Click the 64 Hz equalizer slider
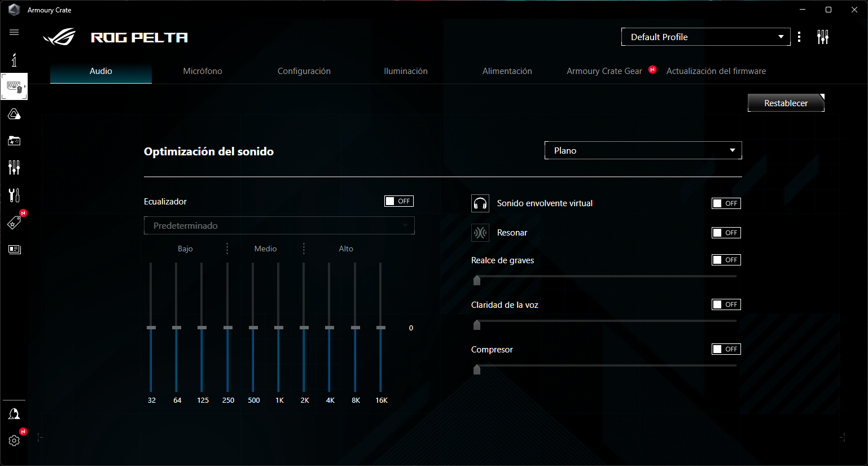 177,328
